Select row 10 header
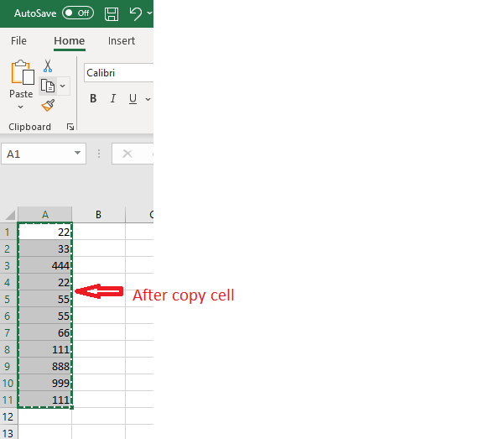 (8, 383)
